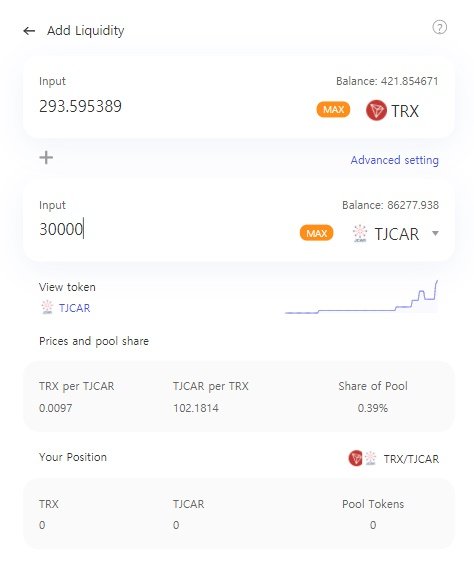Click the TJCAR icon under View token
This screenshot has width=474, height=565.
coord(47,307)
